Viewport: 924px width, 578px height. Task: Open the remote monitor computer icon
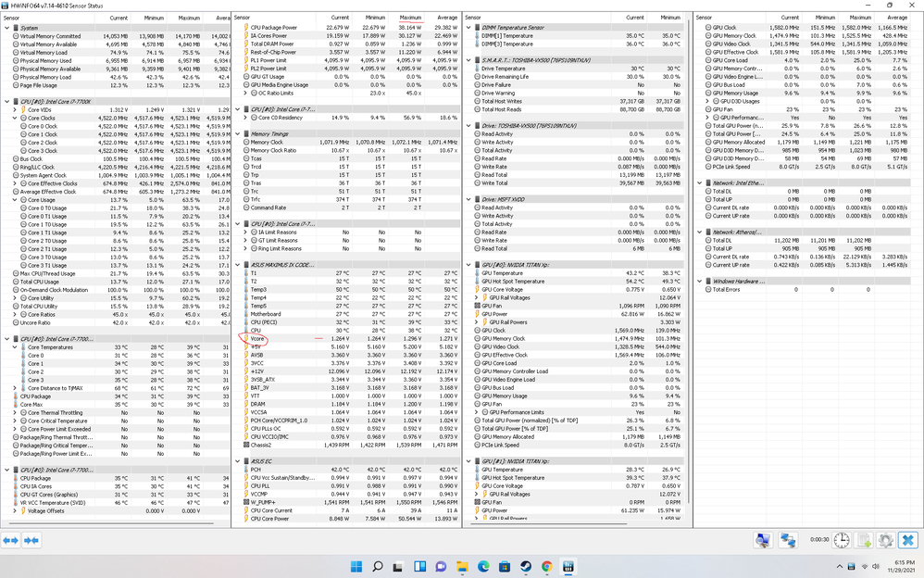pos(763,540)
